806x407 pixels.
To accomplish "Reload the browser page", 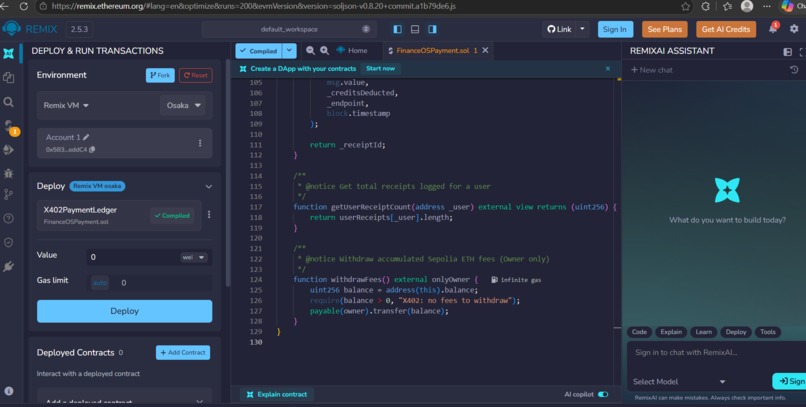I will click(x=24, y=6).
